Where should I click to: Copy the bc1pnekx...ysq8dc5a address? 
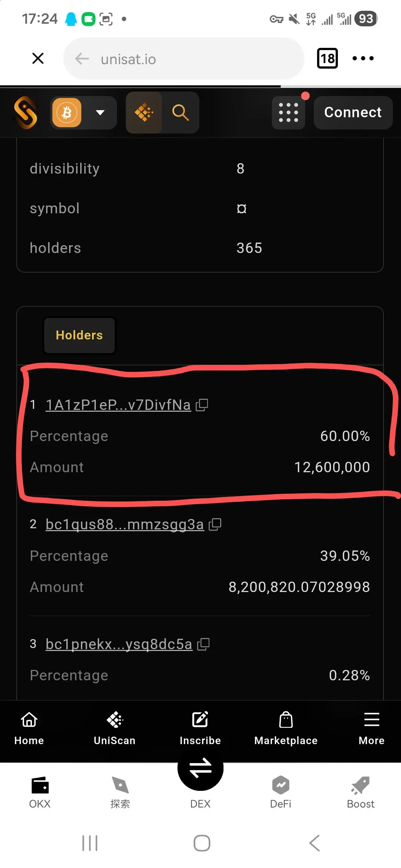click(203, 644)
